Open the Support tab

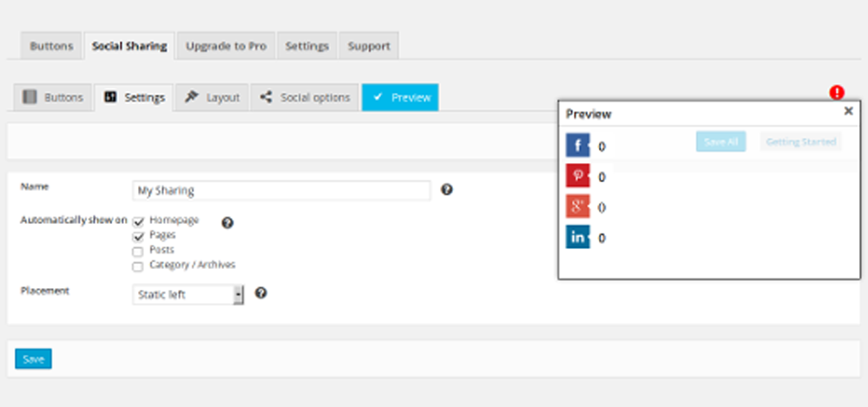click(369, 46)
